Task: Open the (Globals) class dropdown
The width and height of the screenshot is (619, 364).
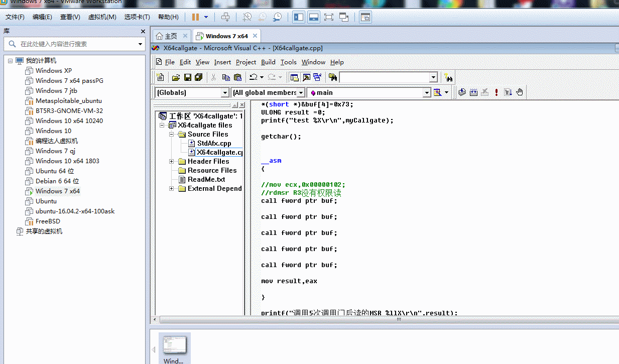Action: 225,92
